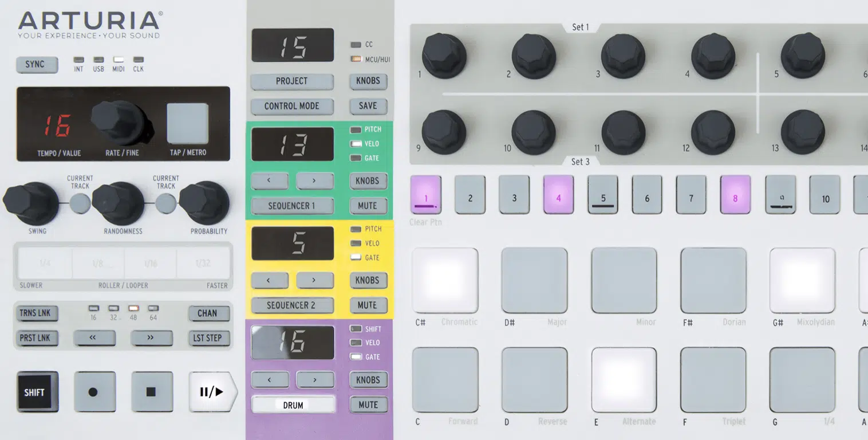Click the << page back button

94,338
